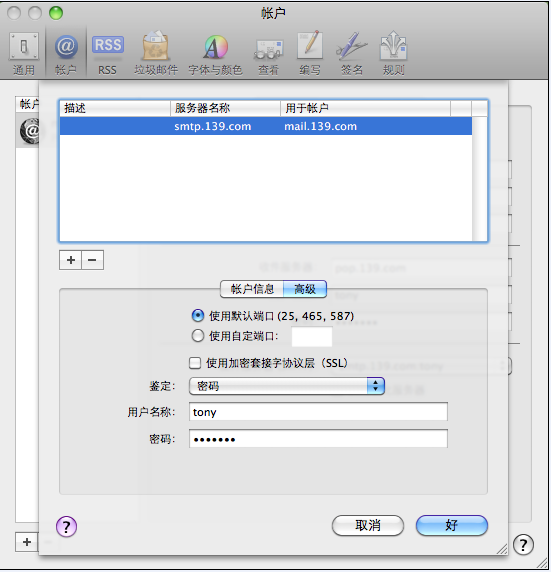551x572 pixels.
Task: Switch to the 高级 advanced tab
Action: tap(305, 289)
